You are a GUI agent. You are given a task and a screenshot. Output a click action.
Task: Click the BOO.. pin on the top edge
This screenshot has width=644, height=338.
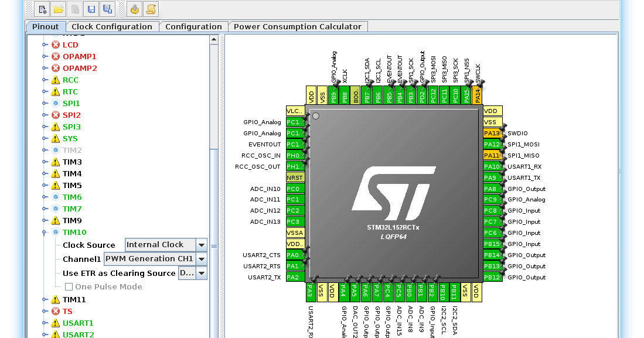(356, 95)
